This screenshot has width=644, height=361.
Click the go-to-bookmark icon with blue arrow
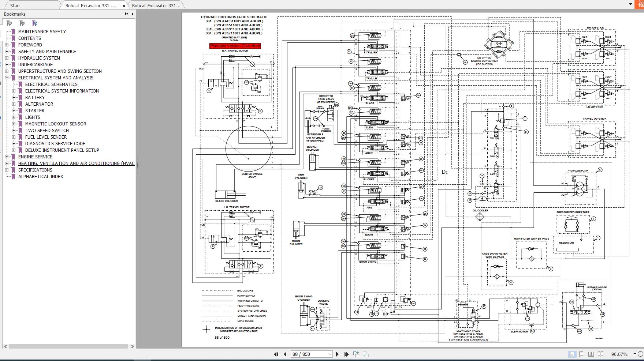click(35, 23)
